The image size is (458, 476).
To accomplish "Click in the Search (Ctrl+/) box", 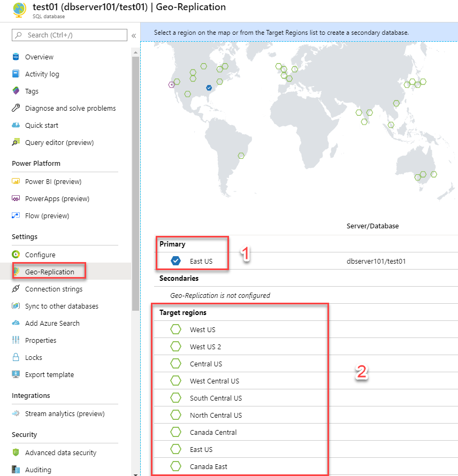I will click(70, 35).
